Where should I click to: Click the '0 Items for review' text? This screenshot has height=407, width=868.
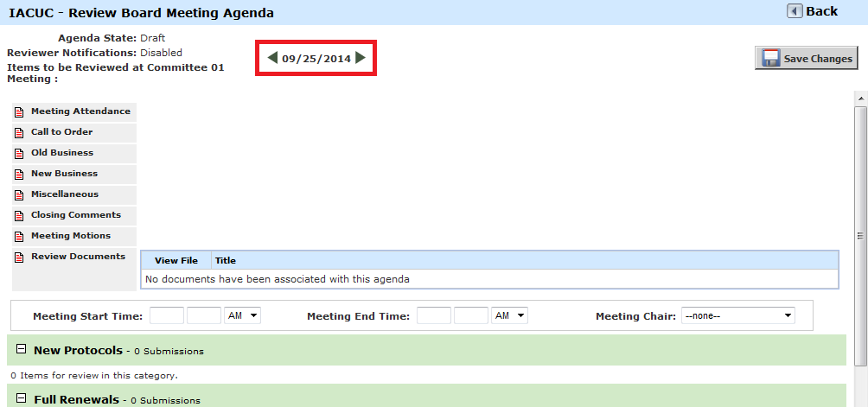[94, 376]
